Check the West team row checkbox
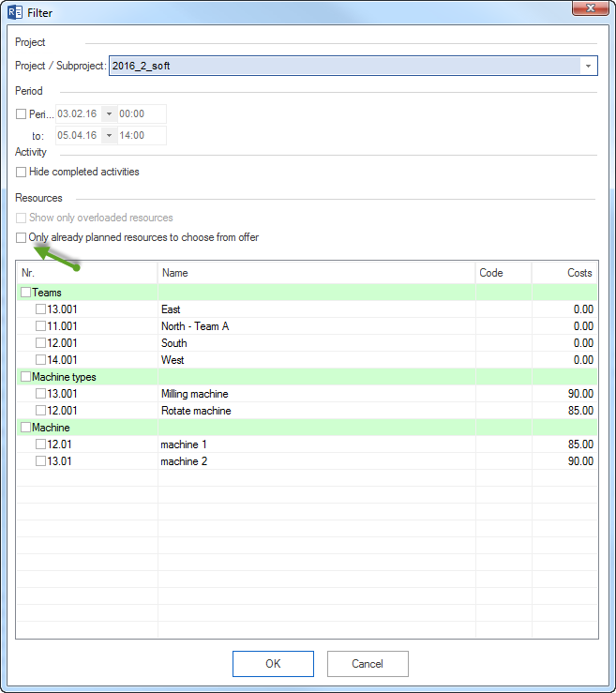616x693 pixels. [x=40, y=360]
